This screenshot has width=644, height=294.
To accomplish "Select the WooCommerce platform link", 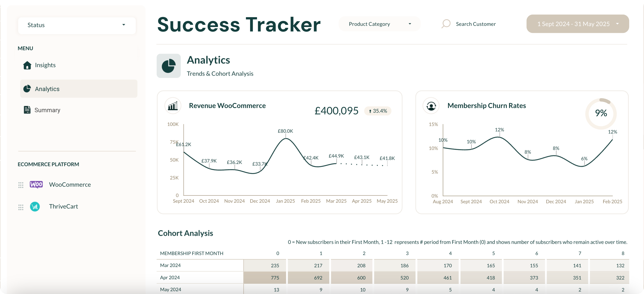I will click(70, 185).
